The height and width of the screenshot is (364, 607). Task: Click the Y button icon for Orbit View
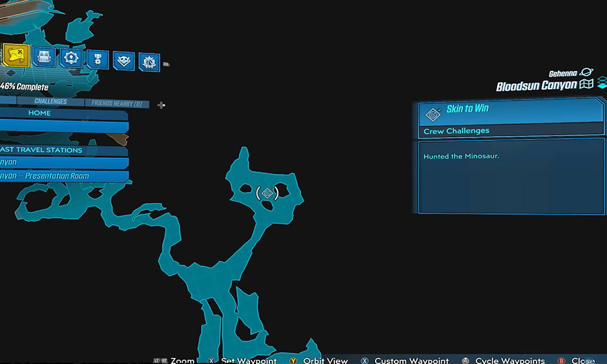click(x=293, y=361)
